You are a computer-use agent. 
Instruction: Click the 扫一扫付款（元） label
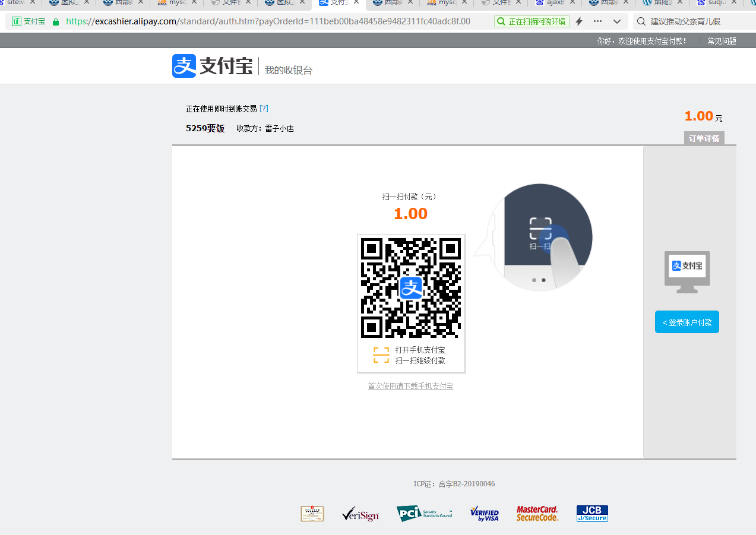tap(410, 197)
